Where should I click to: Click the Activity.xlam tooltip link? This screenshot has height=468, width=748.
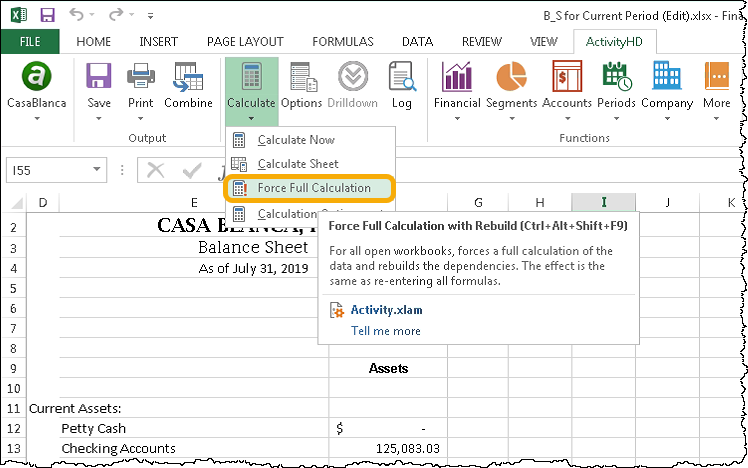(x=386, y=310)
